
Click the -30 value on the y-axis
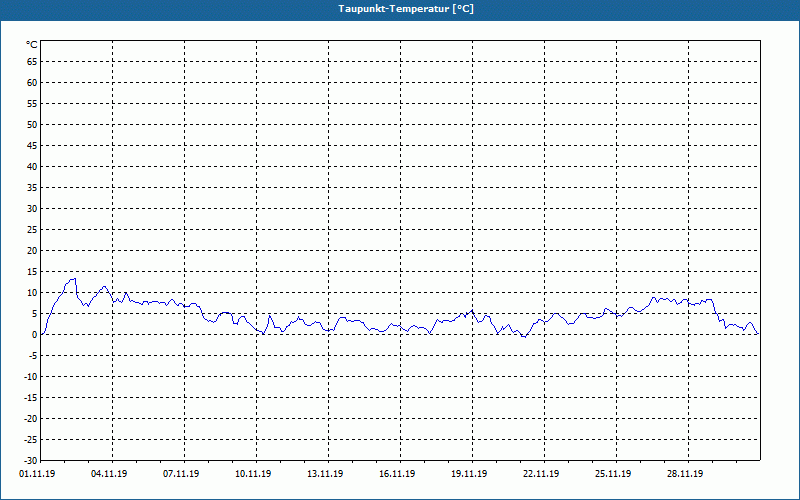(x=31, y=461)
